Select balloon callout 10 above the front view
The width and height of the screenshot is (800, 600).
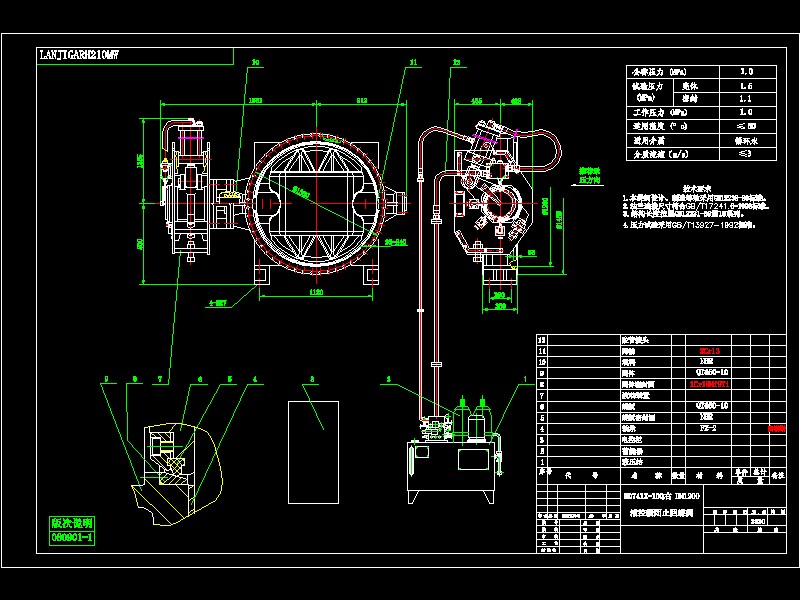[x=254, y=60]
